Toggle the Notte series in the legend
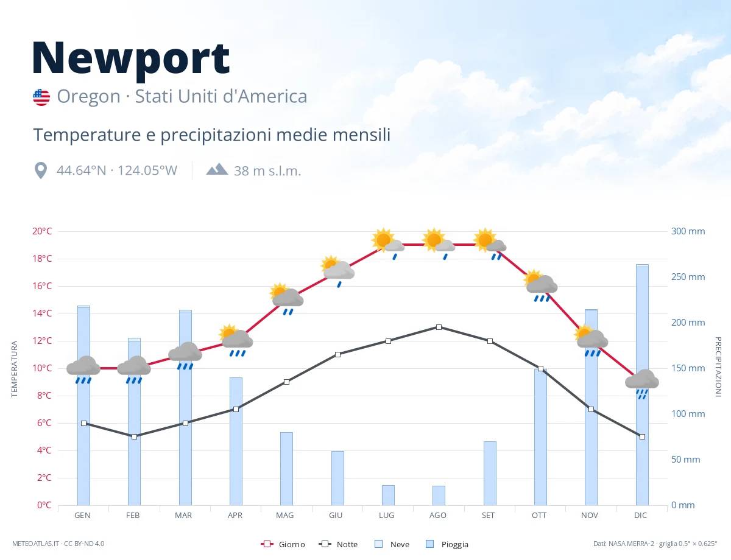Viewport: 731px width, 560px height. [338, 544]
